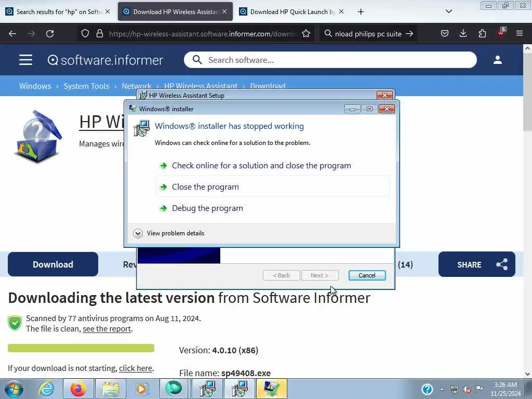Close the HP Wireless Assistant Setup window

pos(384,95)
